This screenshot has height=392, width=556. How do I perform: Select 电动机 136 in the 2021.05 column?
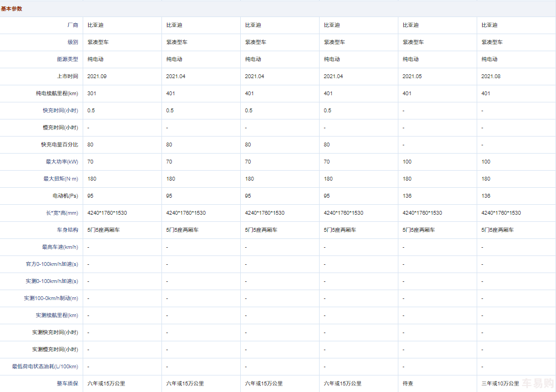pos(407,195)
